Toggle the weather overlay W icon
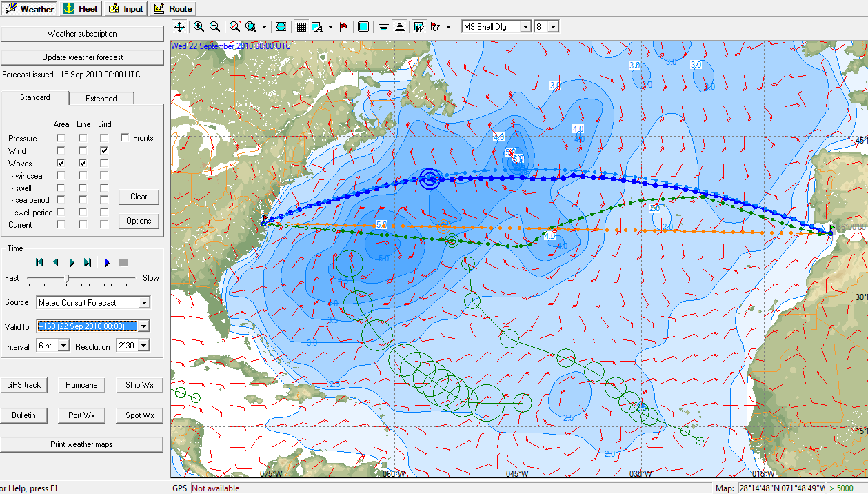Image resolution: width=868 pixels, height=494 pixels. 418,27
